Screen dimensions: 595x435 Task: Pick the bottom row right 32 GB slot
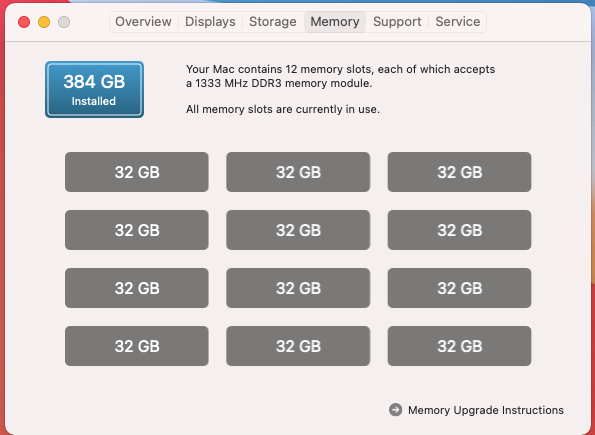(x=459, y=346)
